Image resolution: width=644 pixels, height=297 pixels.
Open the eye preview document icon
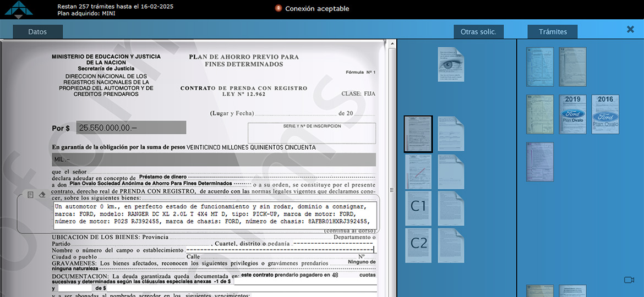(x=451, y=64)
